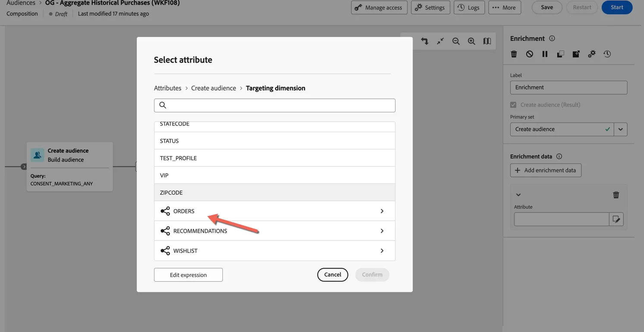The image size is (644, 332).
Task: Click the attribute search field
Action: [x=275, y=105]
